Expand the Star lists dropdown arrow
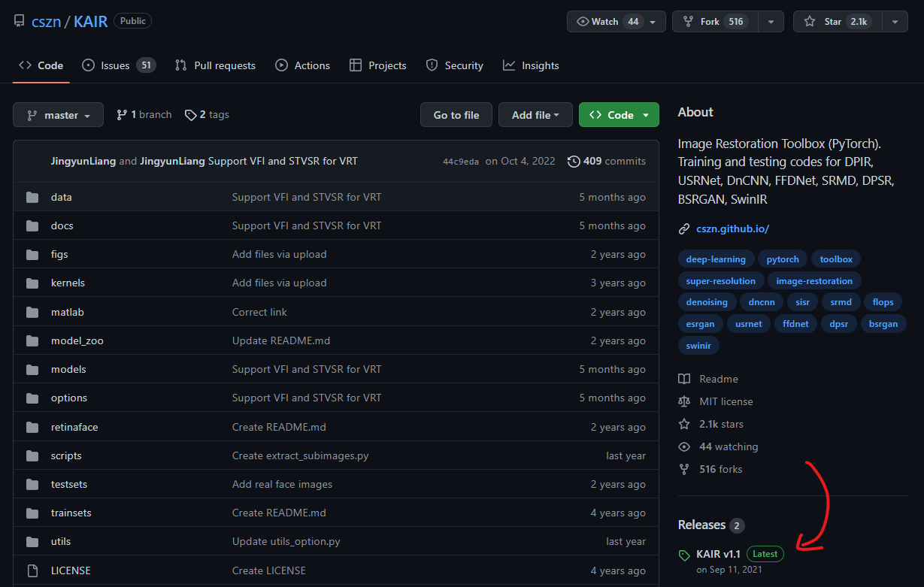Viewport: 924px width, 587px height. point(895,22)
